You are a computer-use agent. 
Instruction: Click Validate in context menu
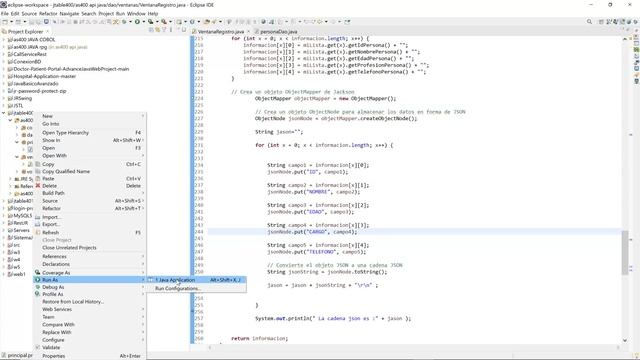[89, 348]
